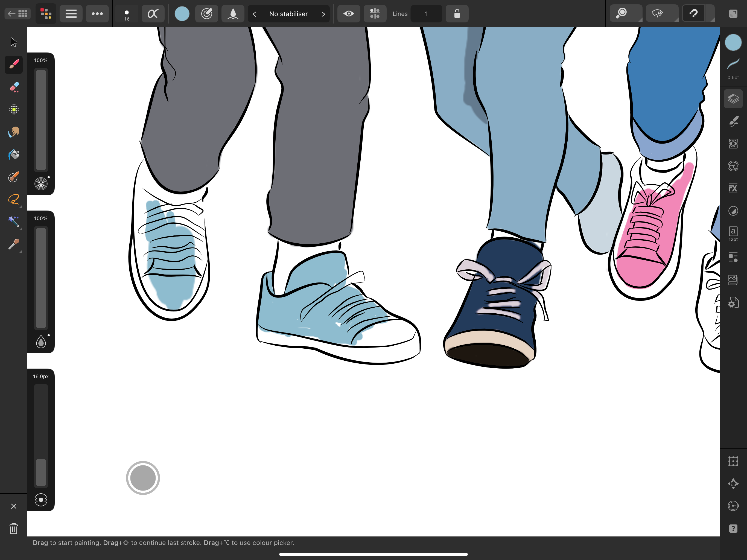Select the Move tool arrow

click(13, 42)
